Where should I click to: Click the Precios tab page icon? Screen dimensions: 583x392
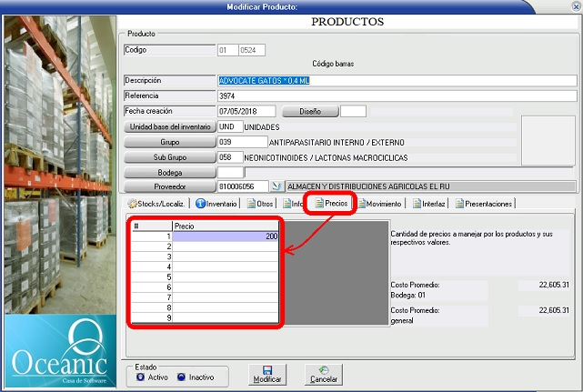318,204
